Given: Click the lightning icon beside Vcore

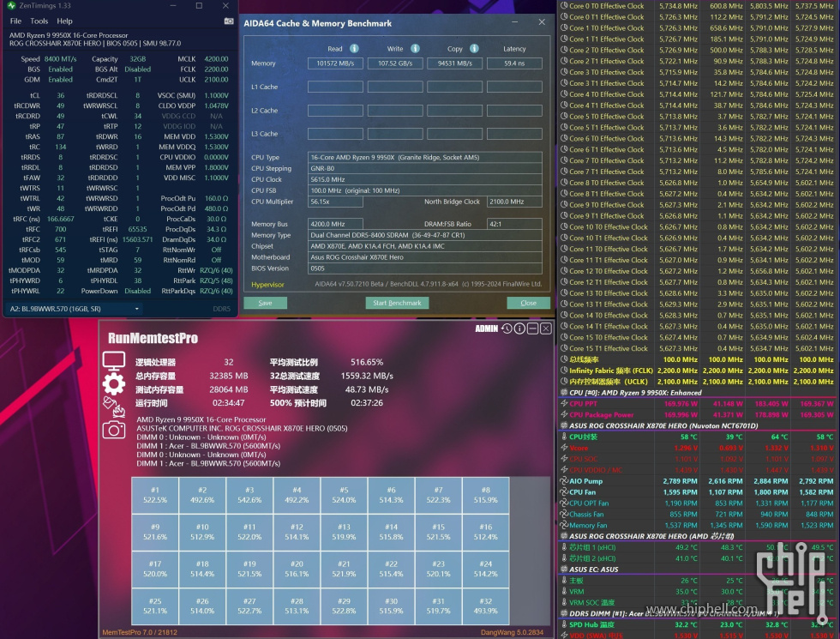Looking at the screenshot, I should tap(564, 448).
